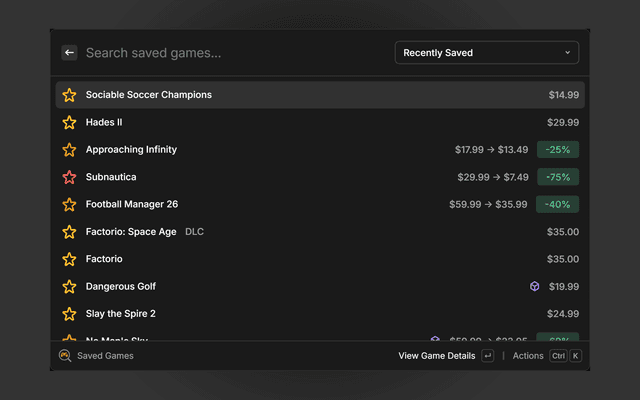The image size is (640, 400).
Task: Click the star icon for Slay the Spire 2
Action: point(69,314)
